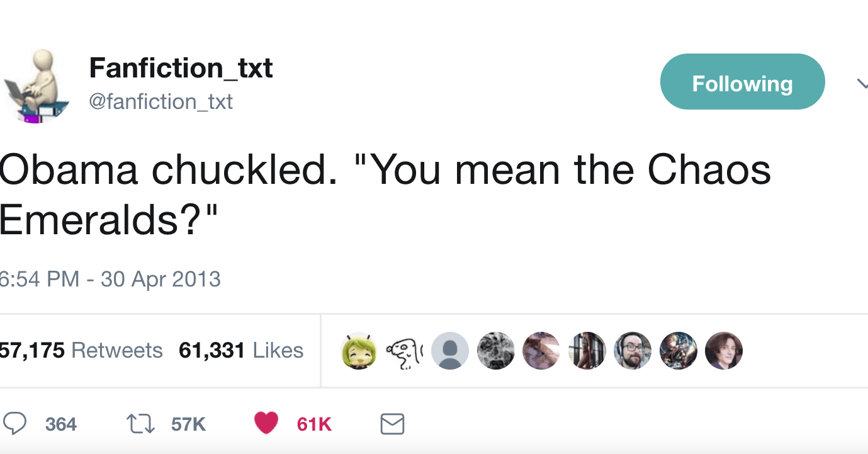Click the black-and-white grainy liker avatar
This screenshot has height=454, width=868.
[496, 350]
